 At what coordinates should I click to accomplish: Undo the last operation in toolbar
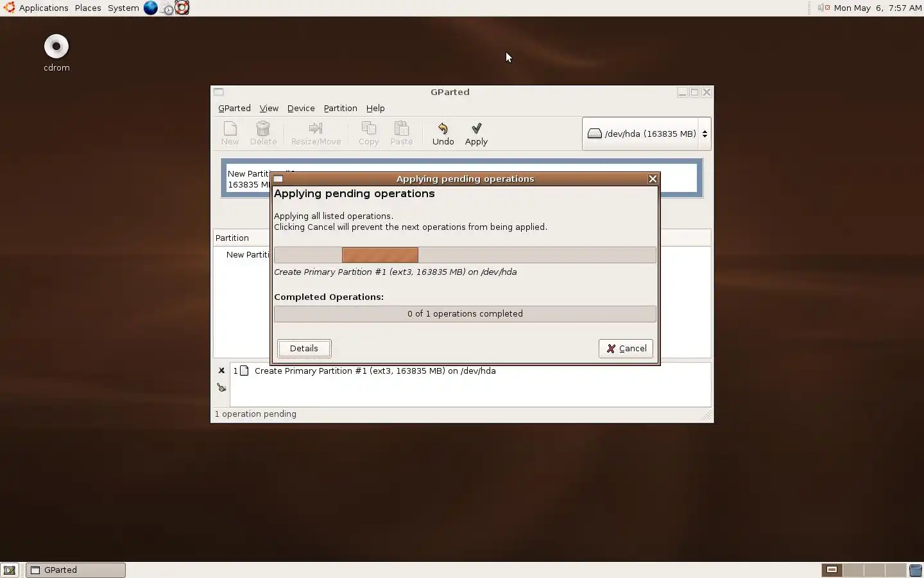point(443,134)
